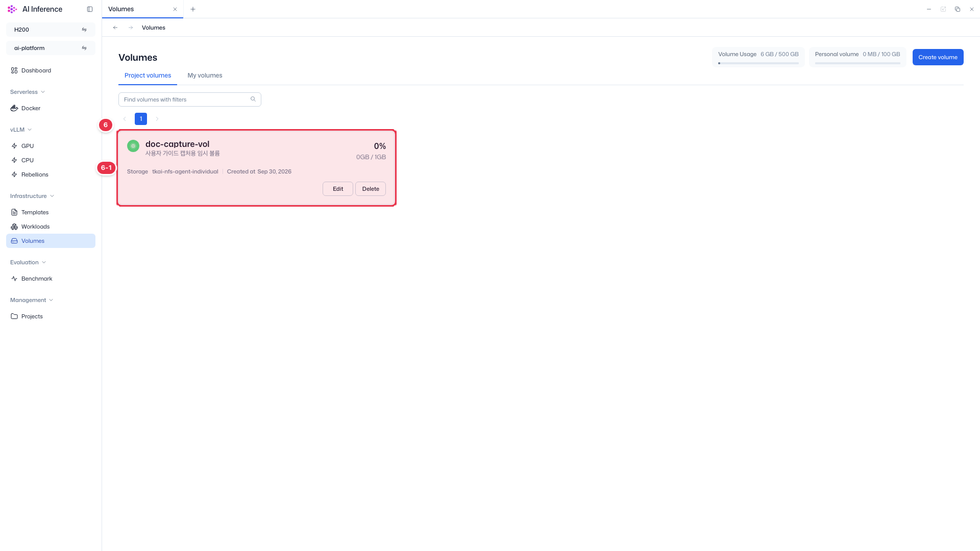
Task: Click the AI Inference logo icon
Action: click(x=12, y=9)
